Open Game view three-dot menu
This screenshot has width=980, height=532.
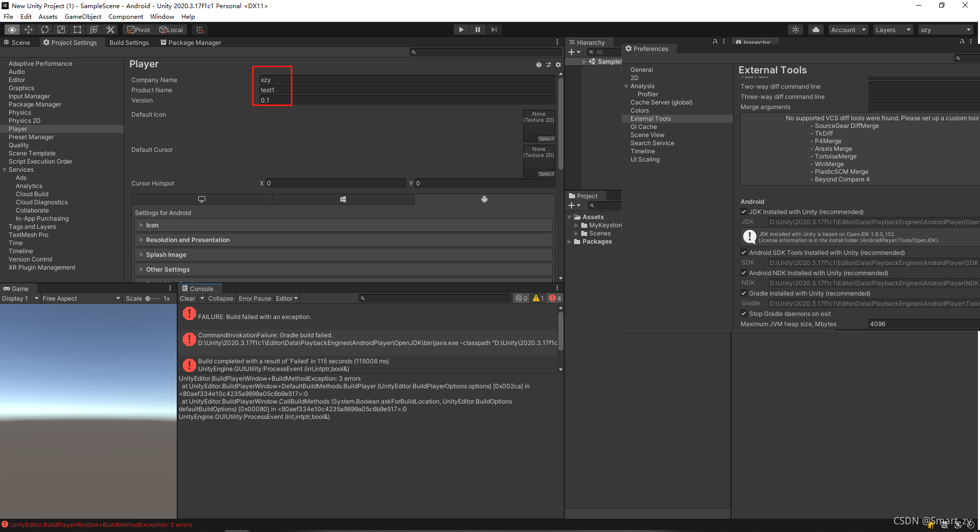coord(170,288)
